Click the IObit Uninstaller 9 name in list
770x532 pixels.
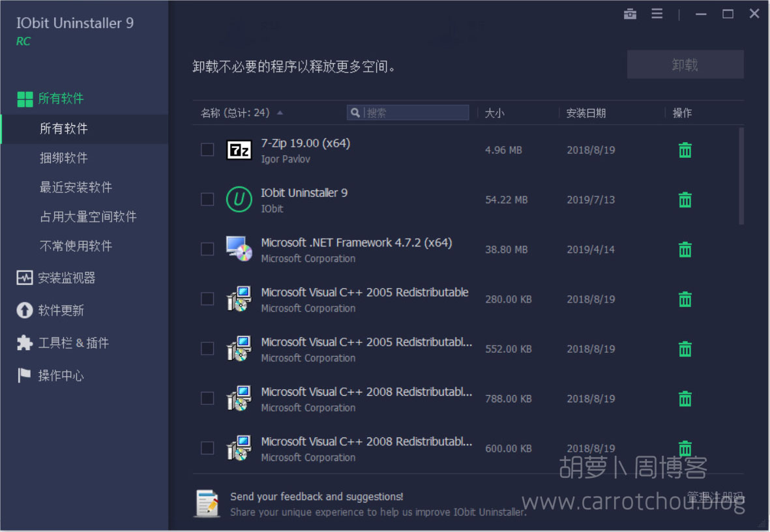click(304, 193)
